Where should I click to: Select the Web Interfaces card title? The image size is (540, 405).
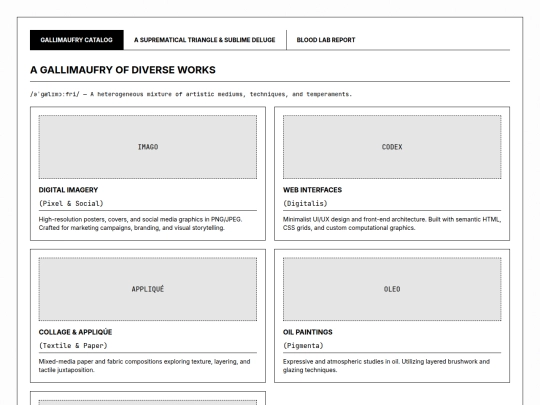(312, 190)
